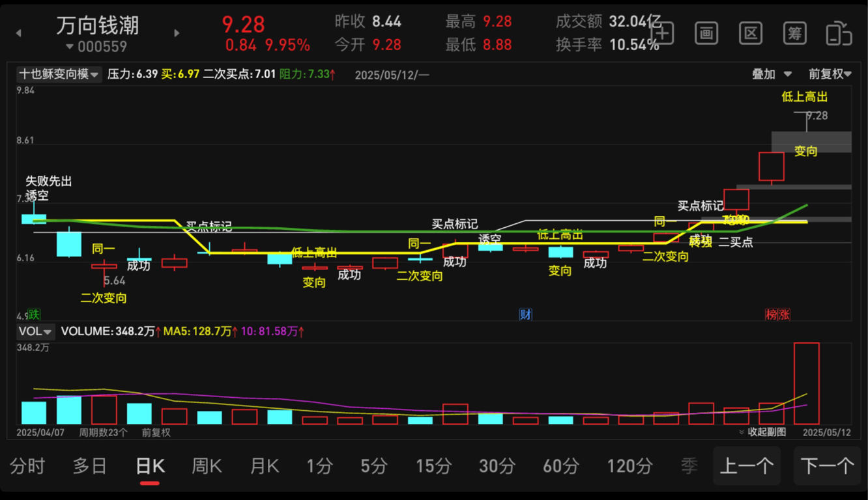Go to previous stock with left arrow

[18, 33]
